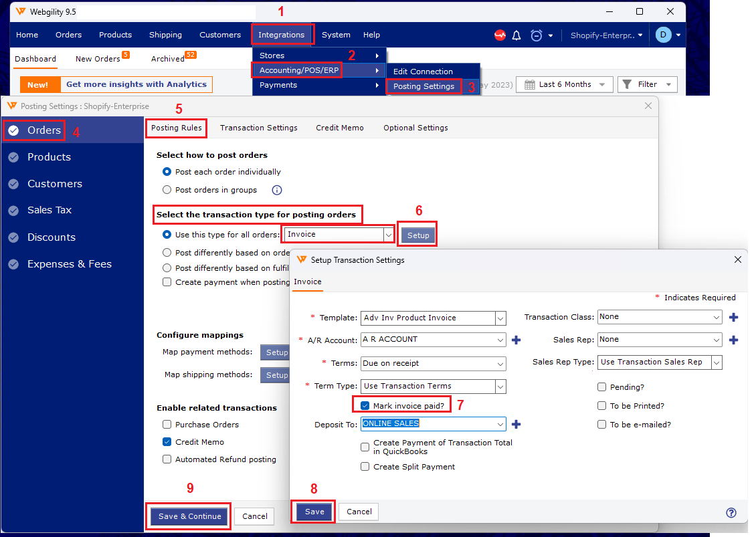Add new Sales Rep with plus icon
The height and width of the screenshot is (537, 756).
733,340
